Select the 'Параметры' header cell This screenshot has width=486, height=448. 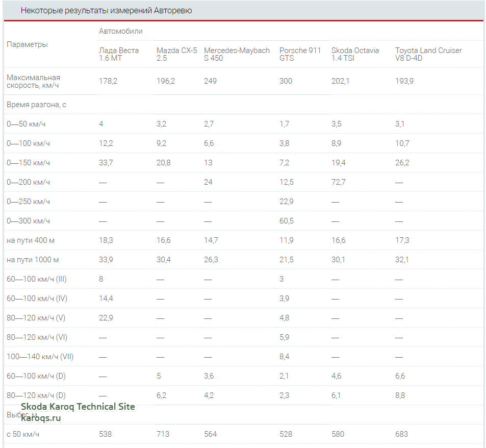coord(27,44)
